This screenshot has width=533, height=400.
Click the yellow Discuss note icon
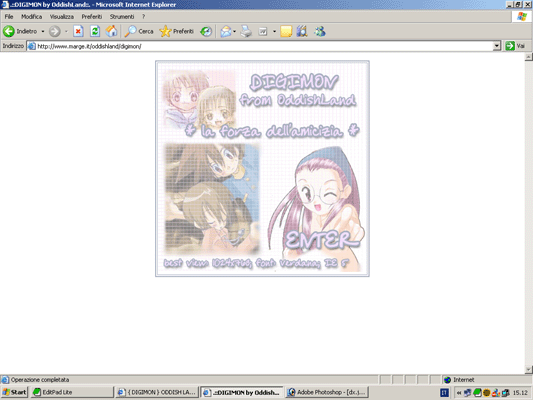[x=286, y=31]
